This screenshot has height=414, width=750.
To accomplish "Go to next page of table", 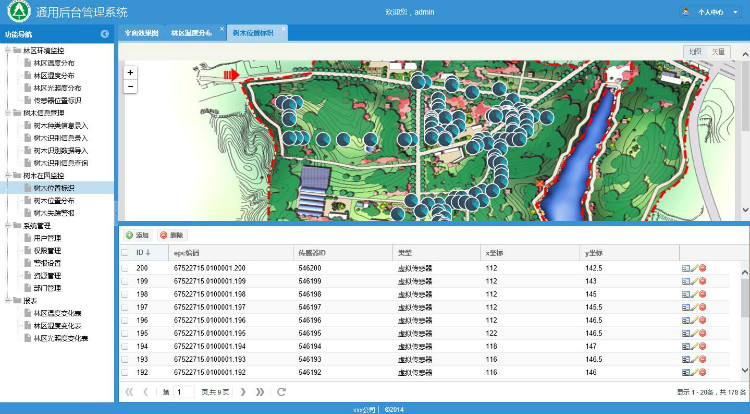I will 243,392.
